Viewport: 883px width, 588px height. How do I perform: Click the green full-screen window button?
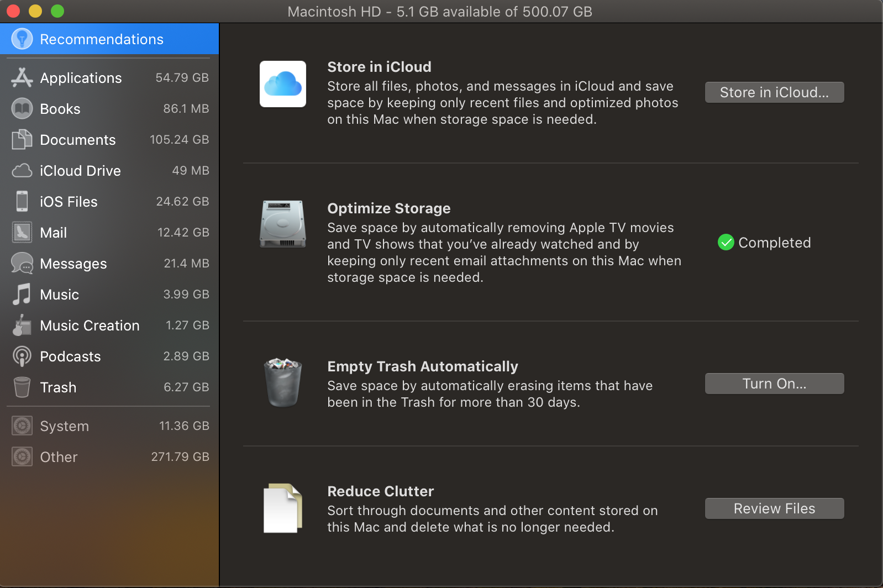(x=57, y=11)
